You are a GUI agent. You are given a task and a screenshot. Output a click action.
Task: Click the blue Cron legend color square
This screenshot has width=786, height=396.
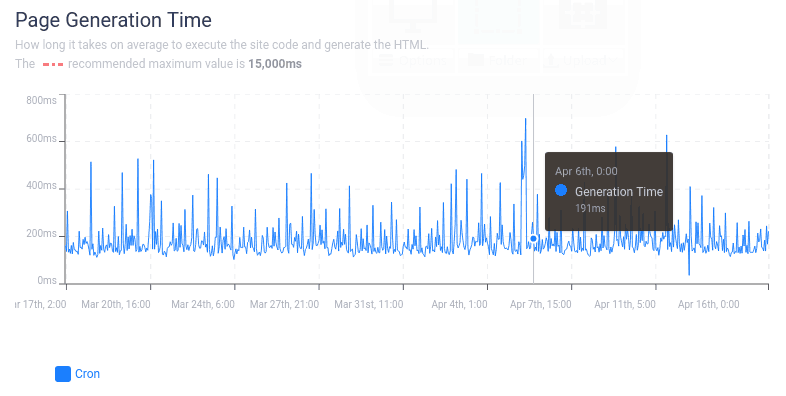click(x=63, y=373)
